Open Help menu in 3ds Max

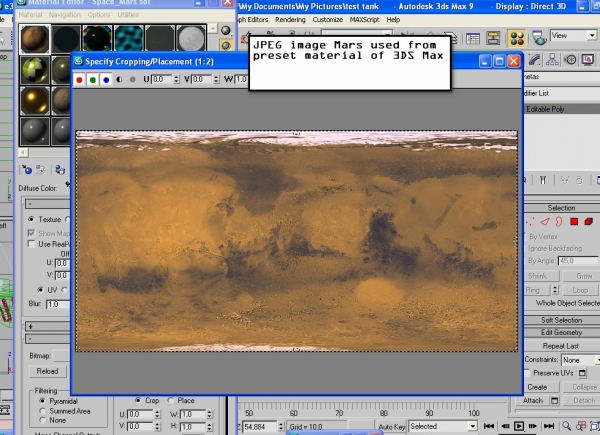pyautogui.click(x=393, y=20)
